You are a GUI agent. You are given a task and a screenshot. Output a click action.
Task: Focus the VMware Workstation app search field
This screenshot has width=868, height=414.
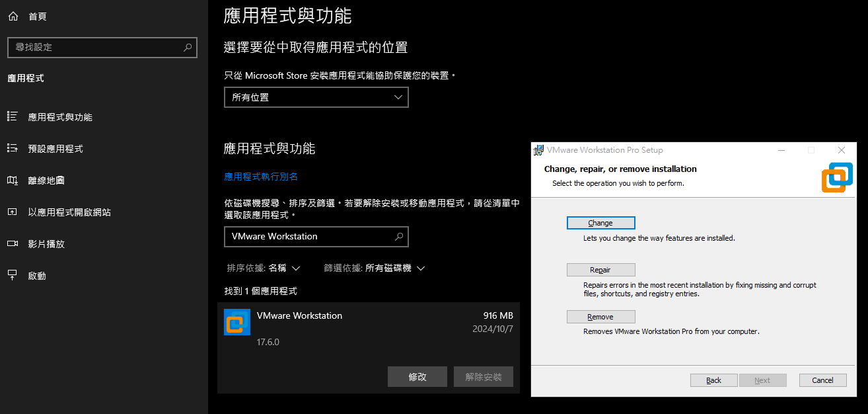click(x=316, y=237)
